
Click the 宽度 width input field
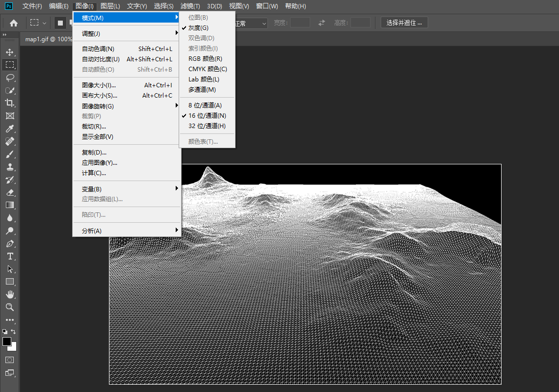(x=300, y=23)
